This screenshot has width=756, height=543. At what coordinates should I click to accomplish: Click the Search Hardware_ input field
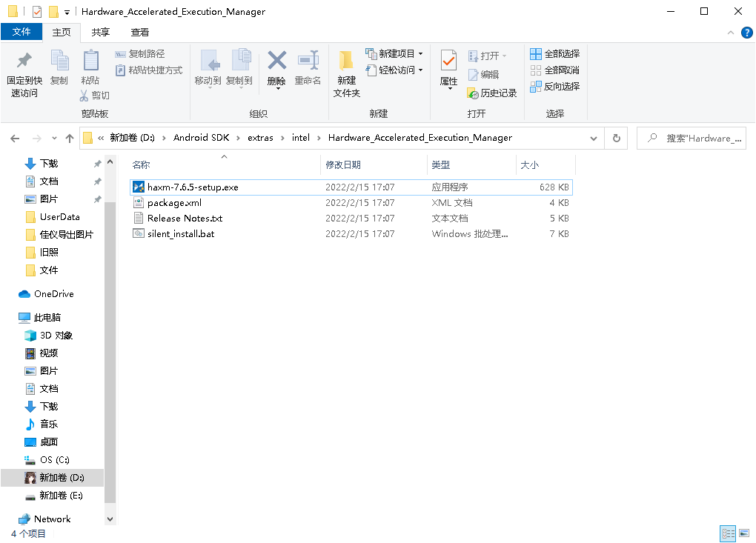692,139
